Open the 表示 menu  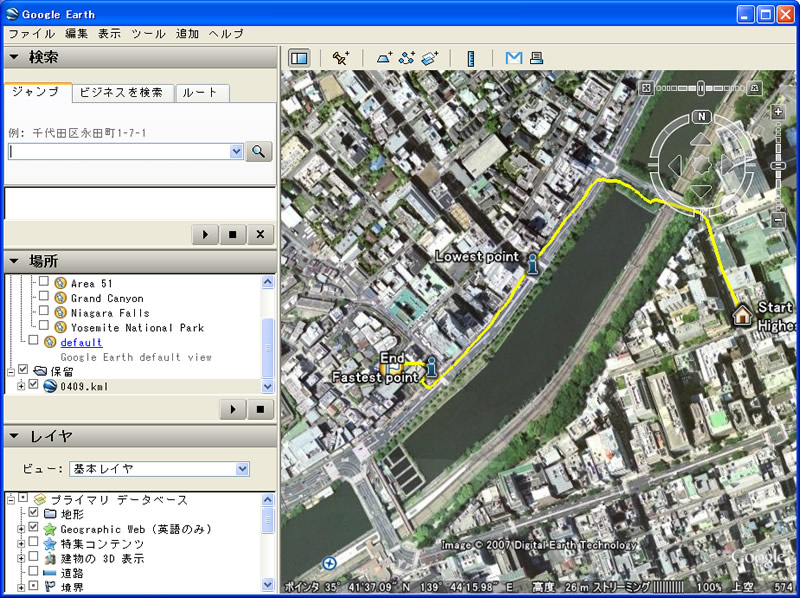(109, 34)
